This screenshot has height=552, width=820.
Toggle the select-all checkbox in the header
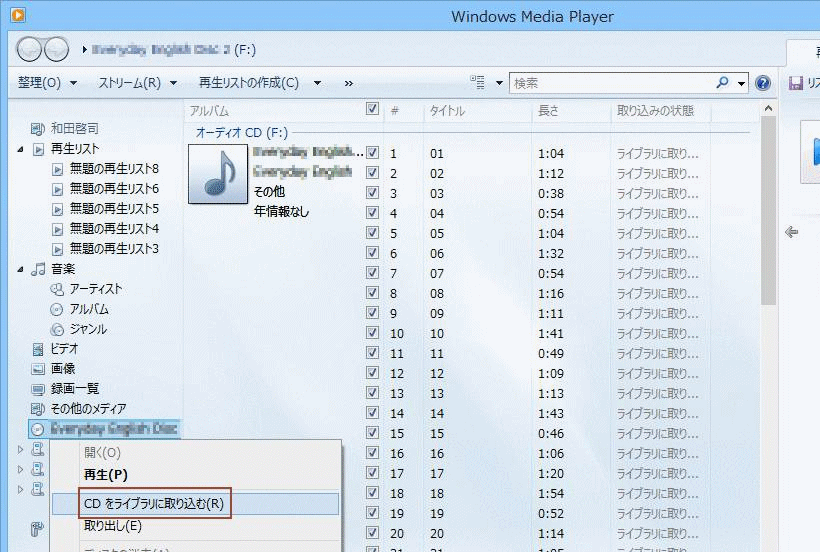click(372, 109)
